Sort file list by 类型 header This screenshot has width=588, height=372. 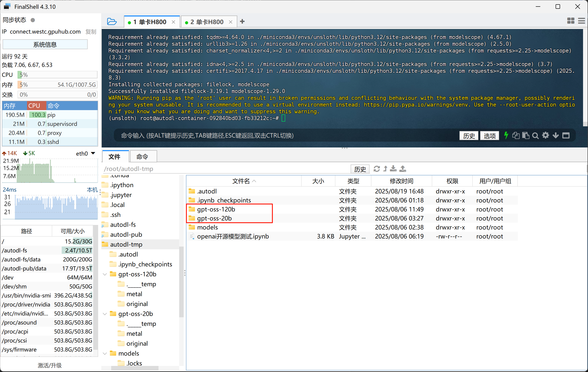point(353,181)
